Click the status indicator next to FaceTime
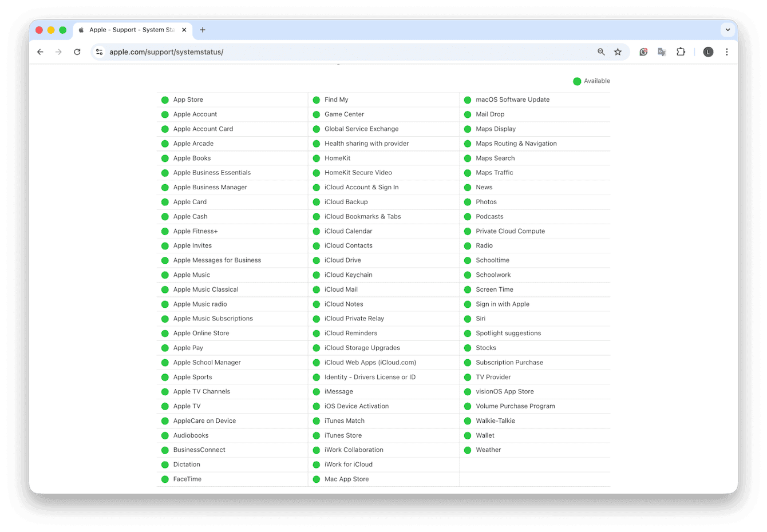This screenshot has height=532, width=767. 165,479
